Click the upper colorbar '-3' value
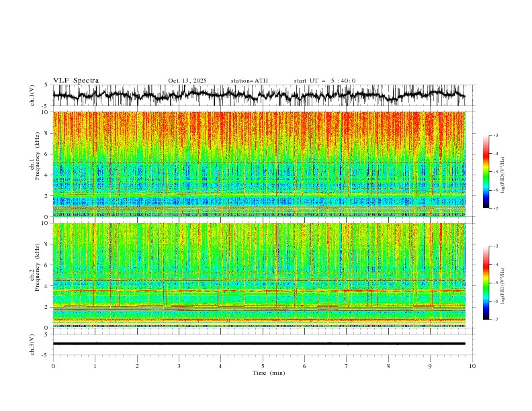Image resolution: width=532 pixels, height=411 pixels. point(496,135)
